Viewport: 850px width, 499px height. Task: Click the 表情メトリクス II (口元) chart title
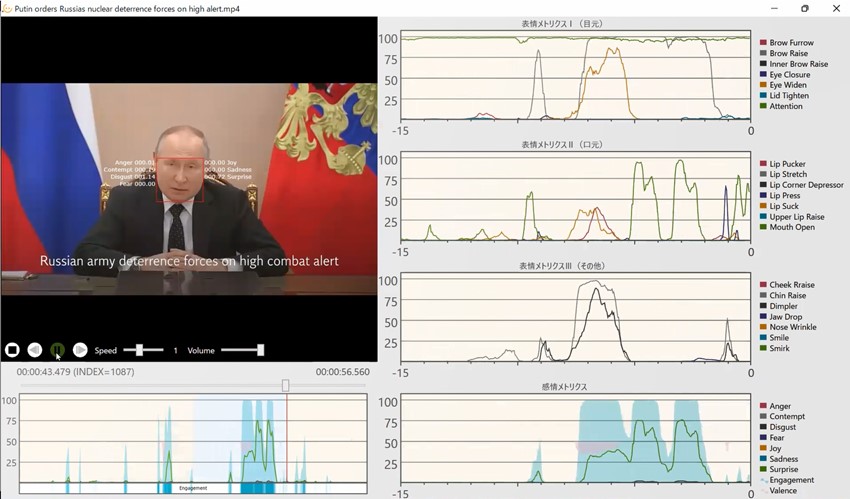[x=562, y=145]
